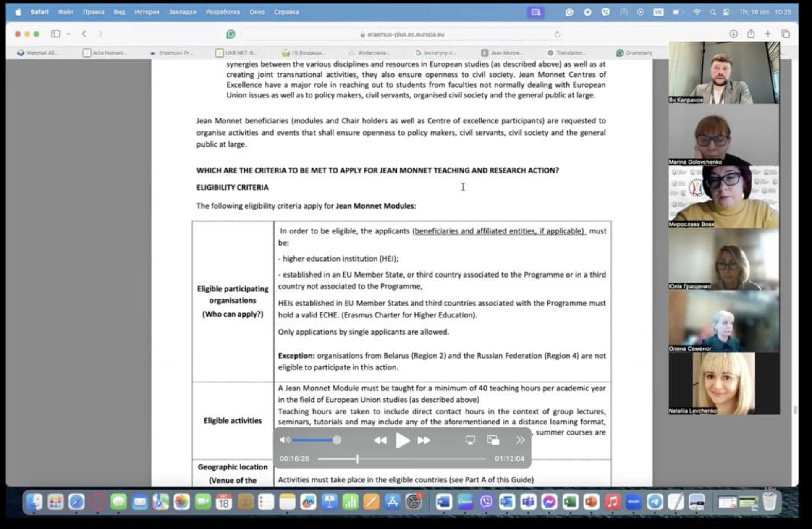This screenshot has height=529, width=812.
Task: Launch Messenger from the dock
Action: 549,502
